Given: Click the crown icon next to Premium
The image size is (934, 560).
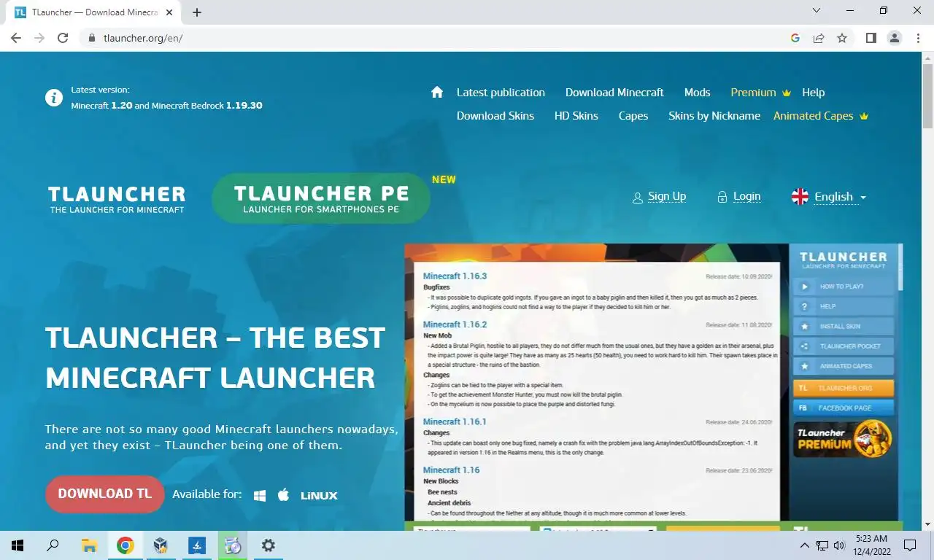Looking at the screenshot, I should pyautogui.click(x=786, y=93).
